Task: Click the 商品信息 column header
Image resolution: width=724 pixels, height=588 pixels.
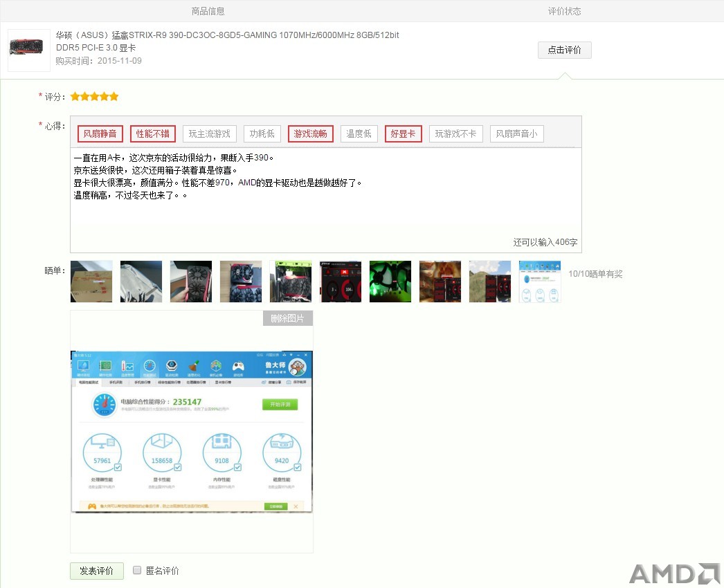Action: [x=208, y=11]
